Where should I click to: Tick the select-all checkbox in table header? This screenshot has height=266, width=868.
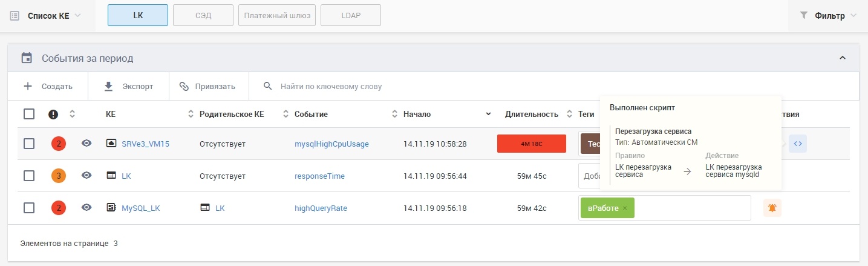pyautogui.click(x=29, y=114)
